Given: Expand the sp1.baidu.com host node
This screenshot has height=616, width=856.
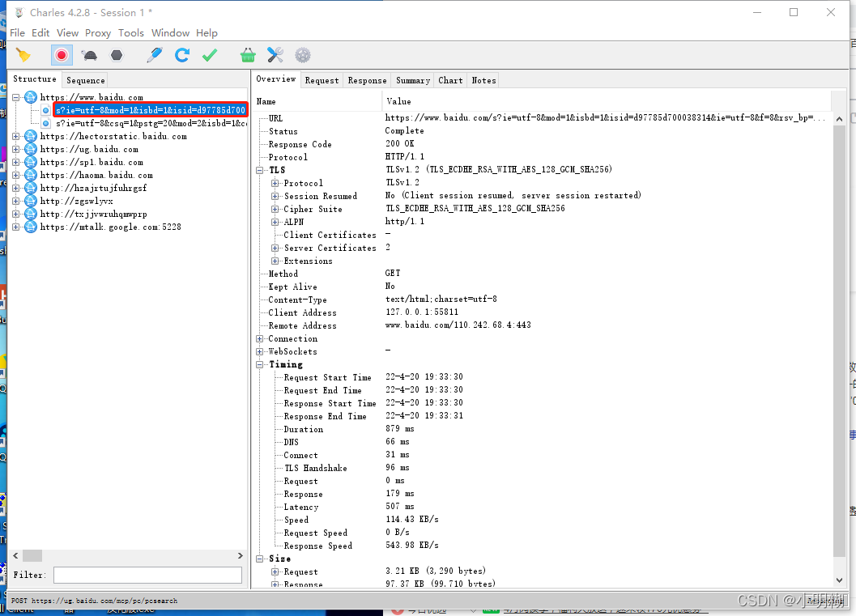Looking at the screenshot, I should (16, 162).
